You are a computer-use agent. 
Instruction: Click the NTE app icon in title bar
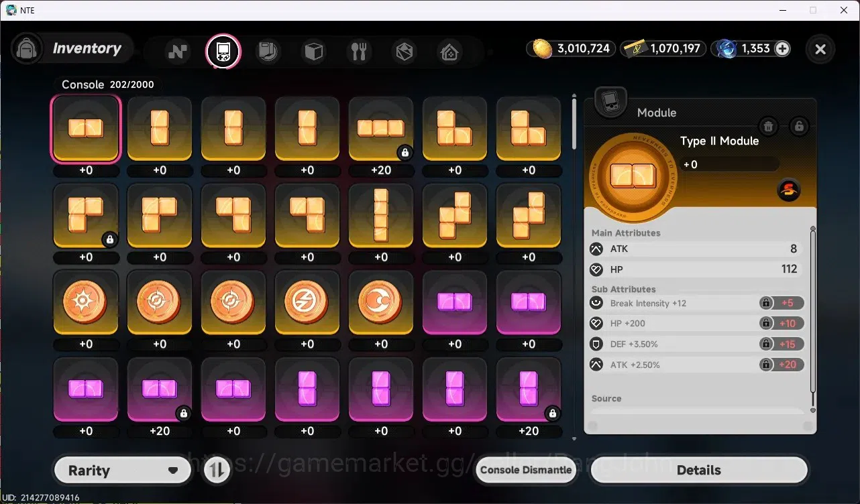click(11, 10)
